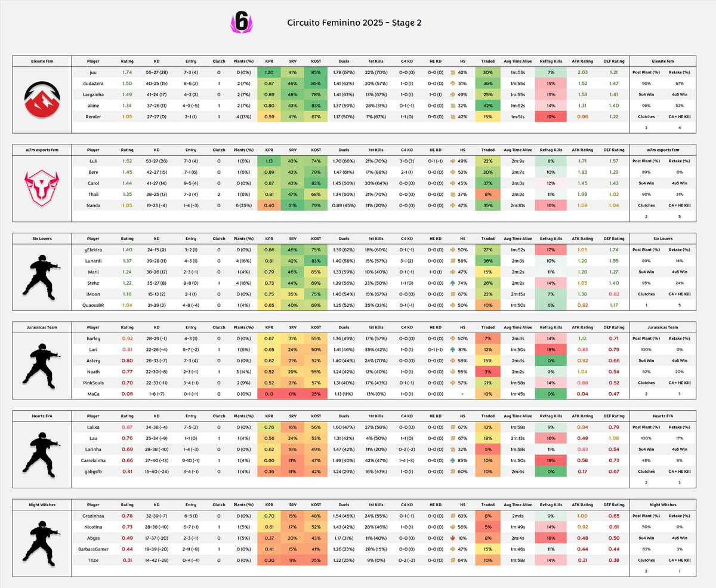The image size is (716, 588).
Task: Click the Rating header in the Six Lovers table
Action: pyautogui.click(x=127, y=238)
